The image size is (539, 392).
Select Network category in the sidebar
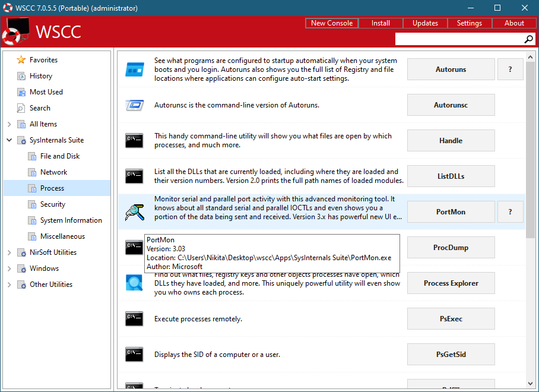pyautogui.click(x=53, y=172)
